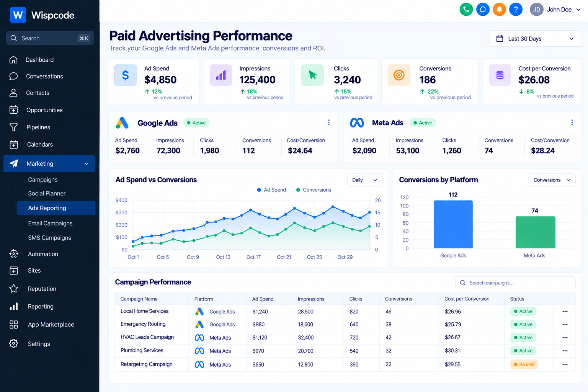Open actions menu for Local Home Services row

[x=565, y=312]
